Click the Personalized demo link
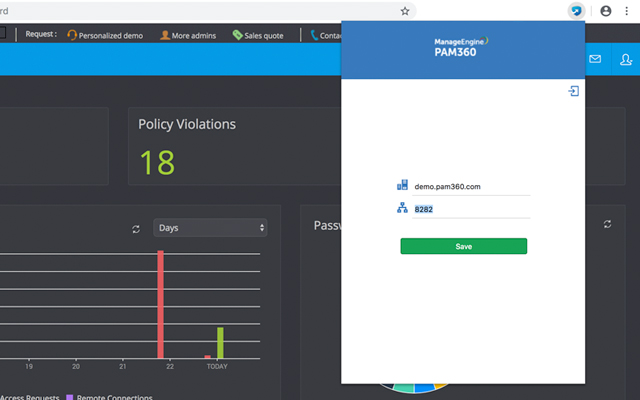Screen dimensions: 640x400 111,36
